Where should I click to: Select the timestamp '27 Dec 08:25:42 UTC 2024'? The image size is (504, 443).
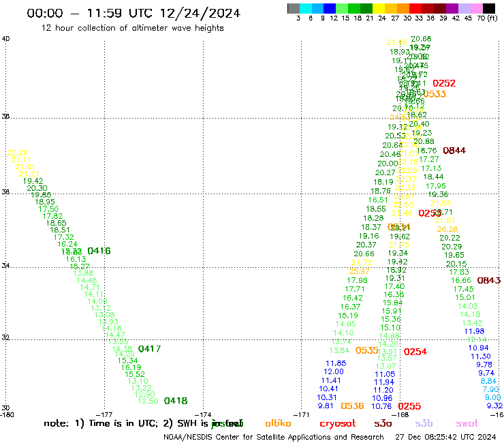(445, 437)
